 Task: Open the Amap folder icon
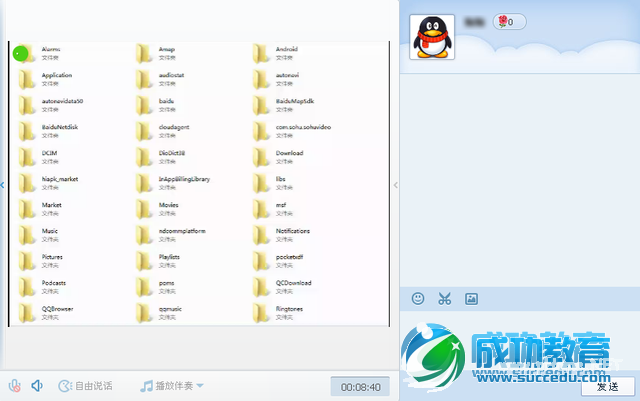[x=143, y=53]
